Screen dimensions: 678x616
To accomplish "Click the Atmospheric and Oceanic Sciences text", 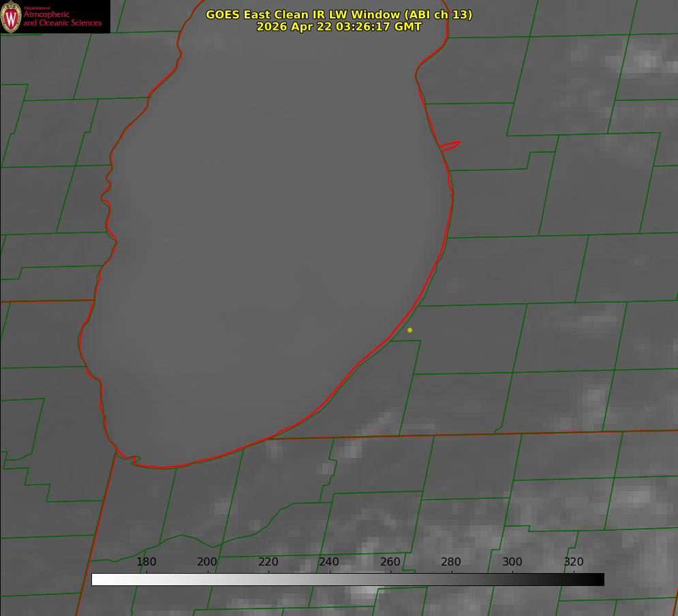I will (x=62, y=18).
